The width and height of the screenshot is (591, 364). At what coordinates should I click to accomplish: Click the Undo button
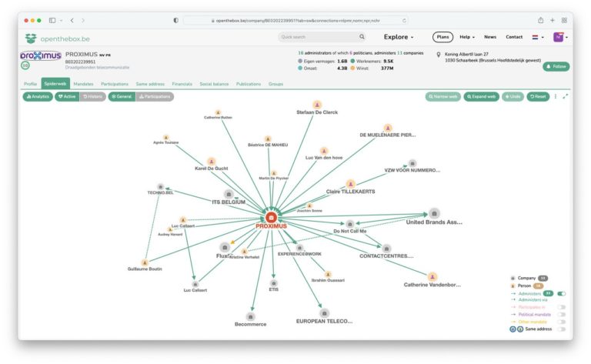coord(513,96)
